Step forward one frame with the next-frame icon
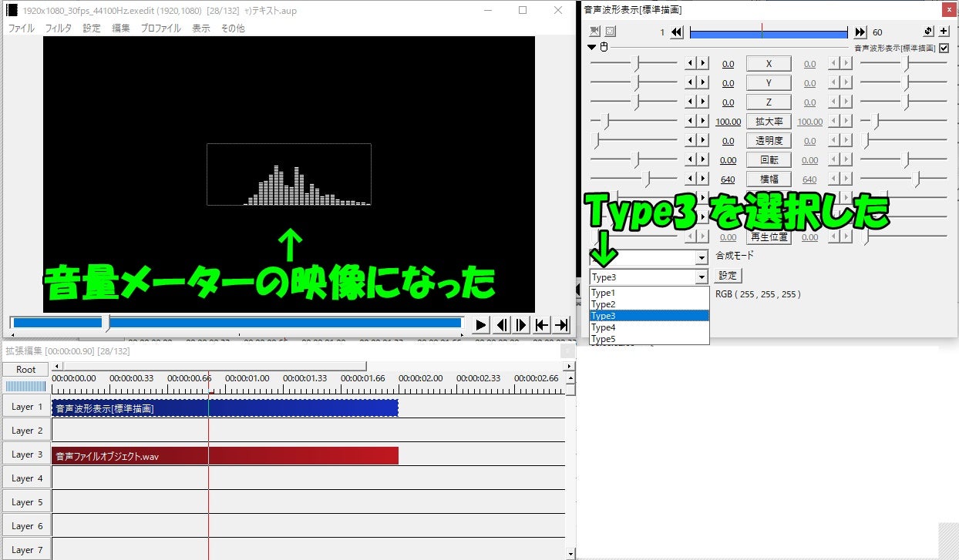 click(521, 324)
